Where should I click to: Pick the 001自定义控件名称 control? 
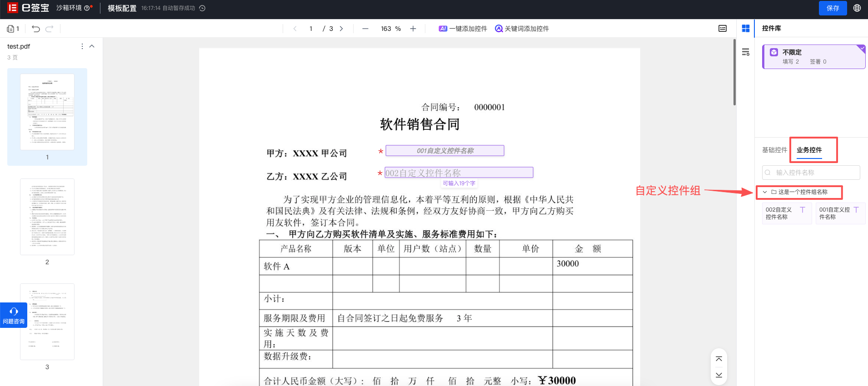pos(841,213)
